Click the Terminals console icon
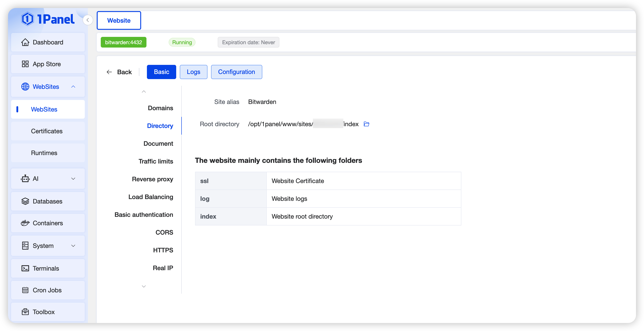 coord(25,268)
